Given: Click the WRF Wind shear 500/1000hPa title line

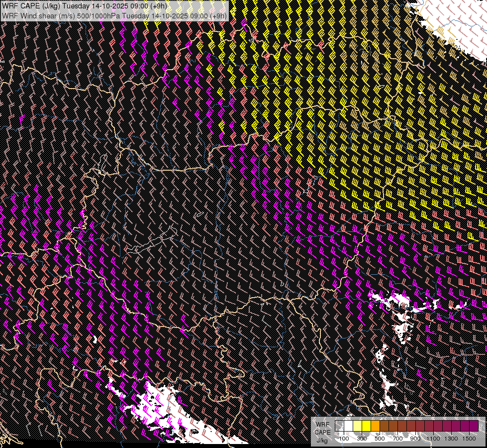Looking at the screenshot, I should 114,16.
